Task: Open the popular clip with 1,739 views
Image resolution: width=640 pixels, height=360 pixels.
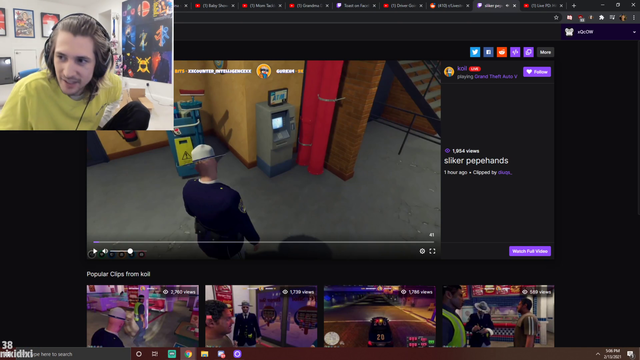Action: 261,316
